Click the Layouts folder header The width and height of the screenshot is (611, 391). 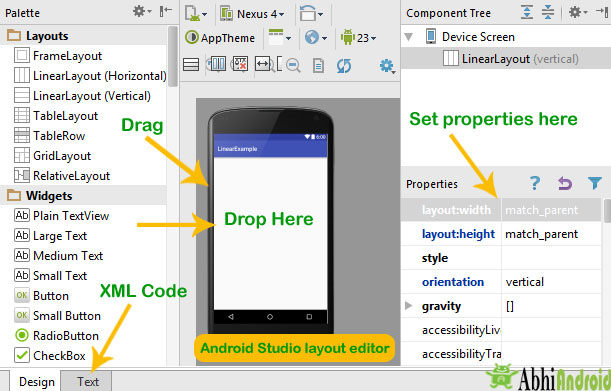coord(84,36)
